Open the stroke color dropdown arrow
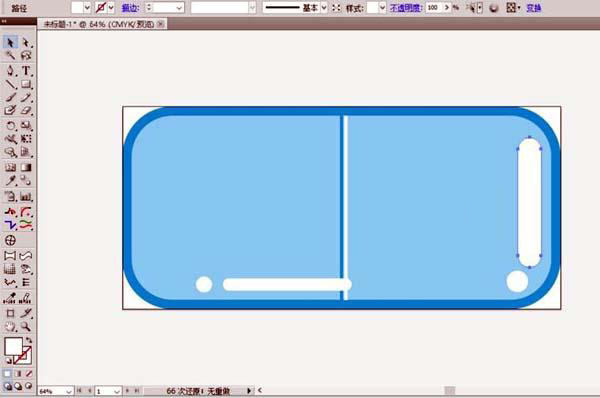600x398 pixels. point(111,7)
